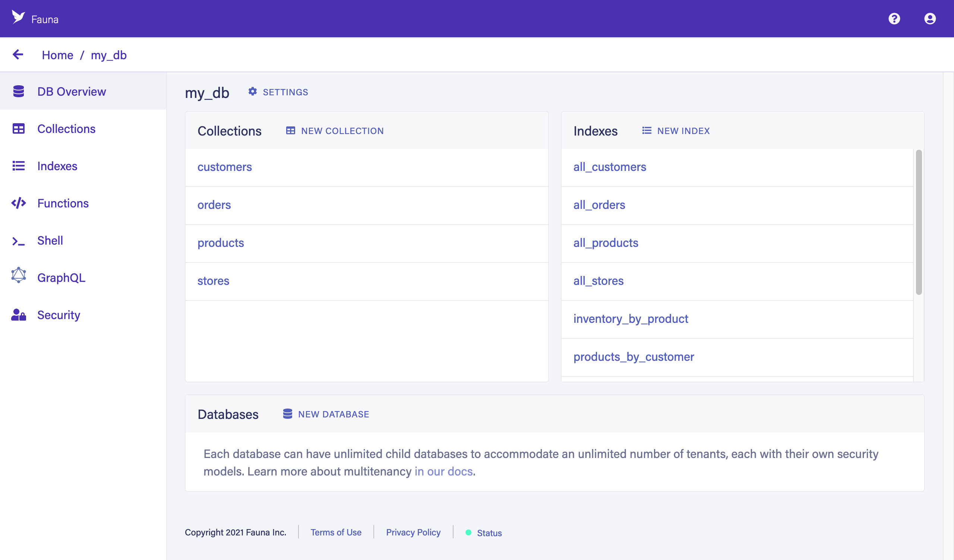954x560 pixels.
Task: Navigate to Home in the breadcrumb
Action: [57, 55]
